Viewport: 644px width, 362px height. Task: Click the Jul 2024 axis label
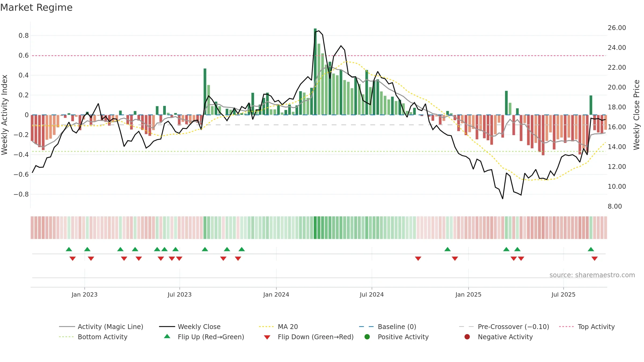point(372,294)
